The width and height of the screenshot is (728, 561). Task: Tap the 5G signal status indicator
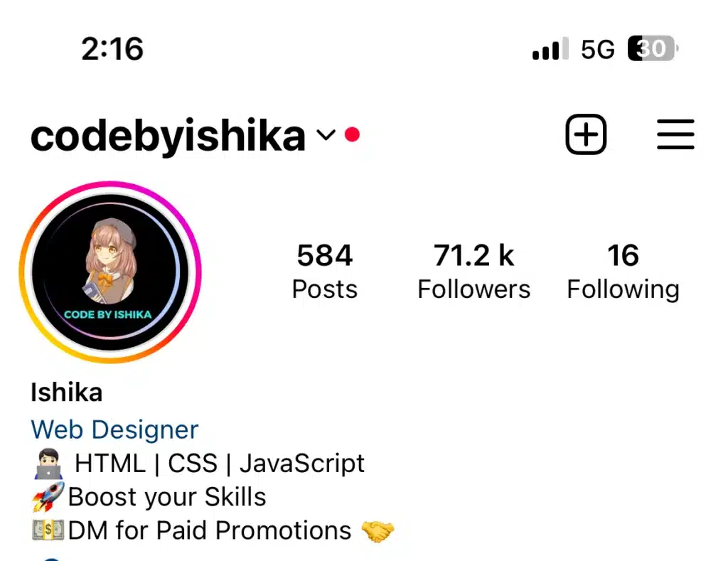pos(597,49)
